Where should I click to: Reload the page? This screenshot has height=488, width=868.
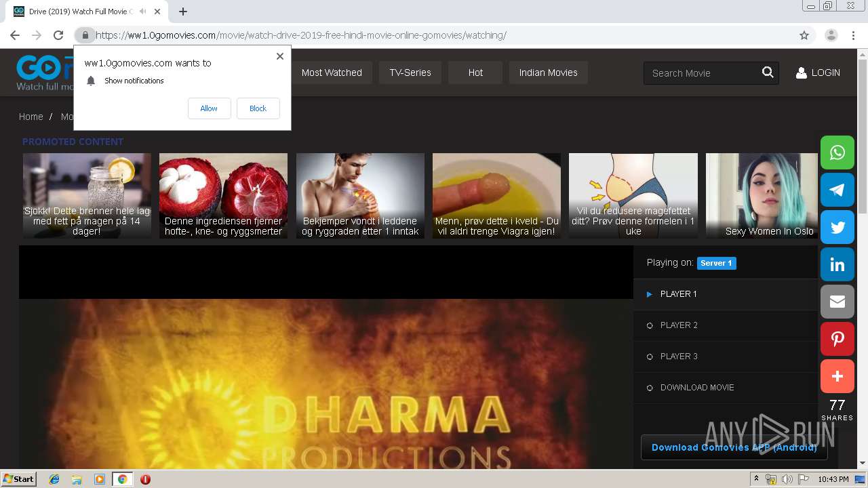coord(58,35)
